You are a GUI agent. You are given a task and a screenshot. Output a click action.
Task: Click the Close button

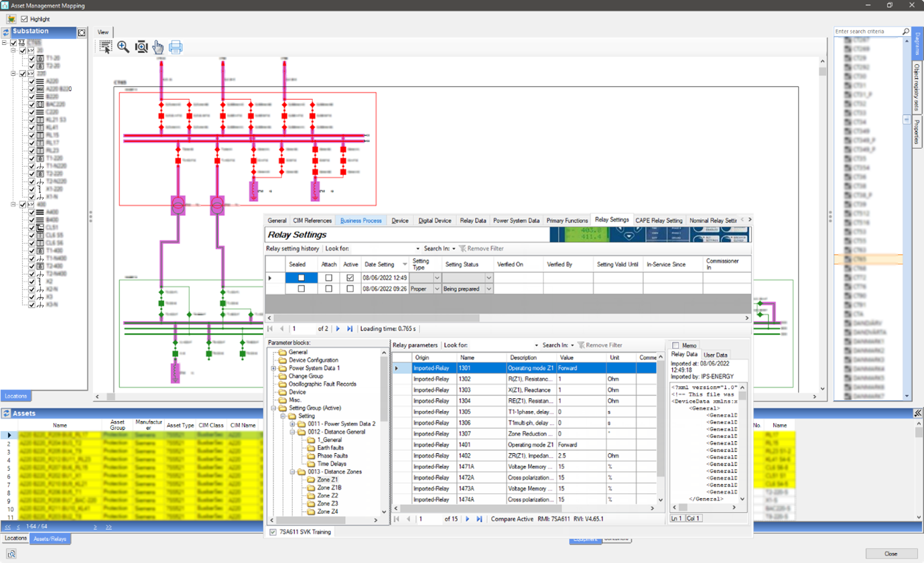pos(890,554)
